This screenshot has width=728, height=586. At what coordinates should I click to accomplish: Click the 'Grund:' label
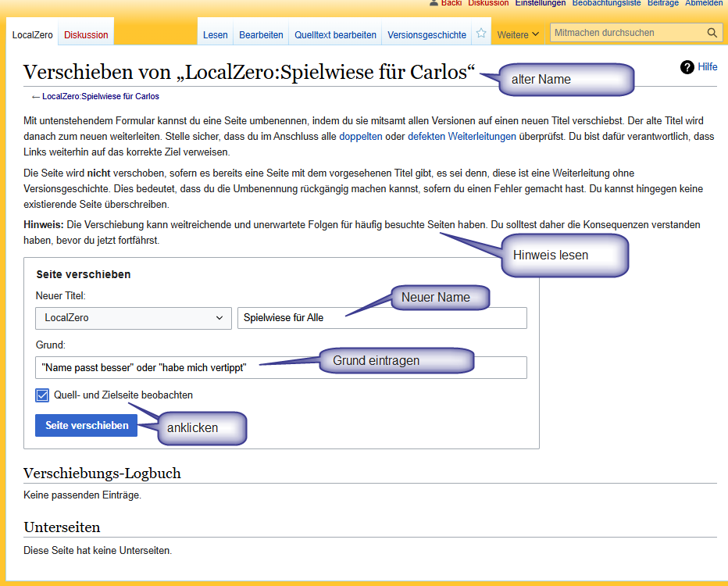coord(51,345)
